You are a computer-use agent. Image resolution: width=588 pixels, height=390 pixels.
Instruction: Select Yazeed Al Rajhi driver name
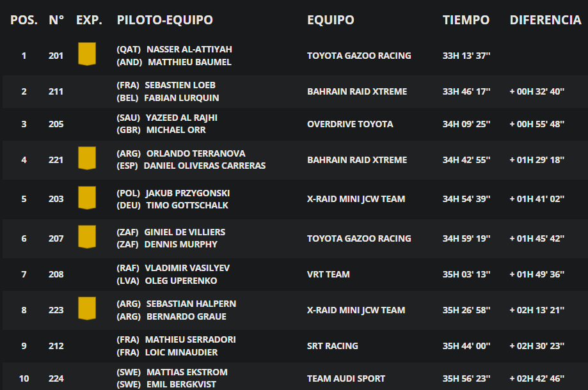coord(182,118)
